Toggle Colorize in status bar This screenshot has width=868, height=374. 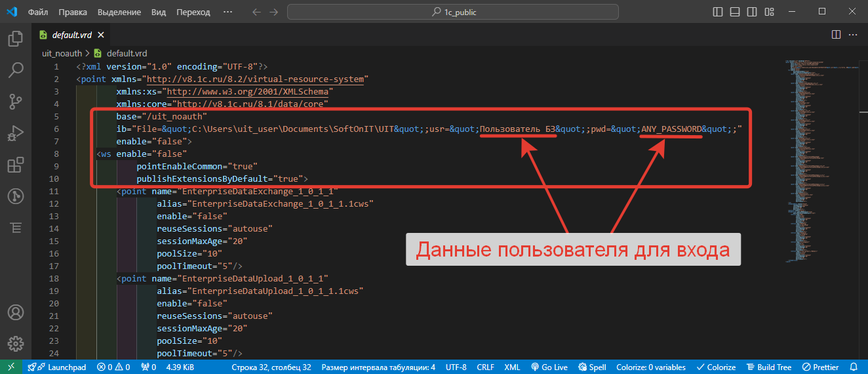(716, 367)
